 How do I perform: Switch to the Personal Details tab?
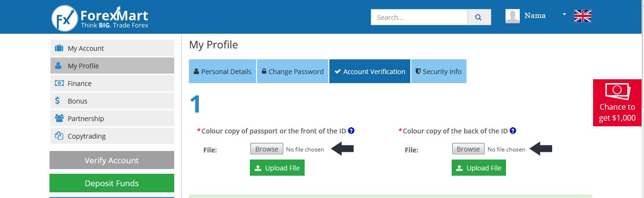click(222, 71)
